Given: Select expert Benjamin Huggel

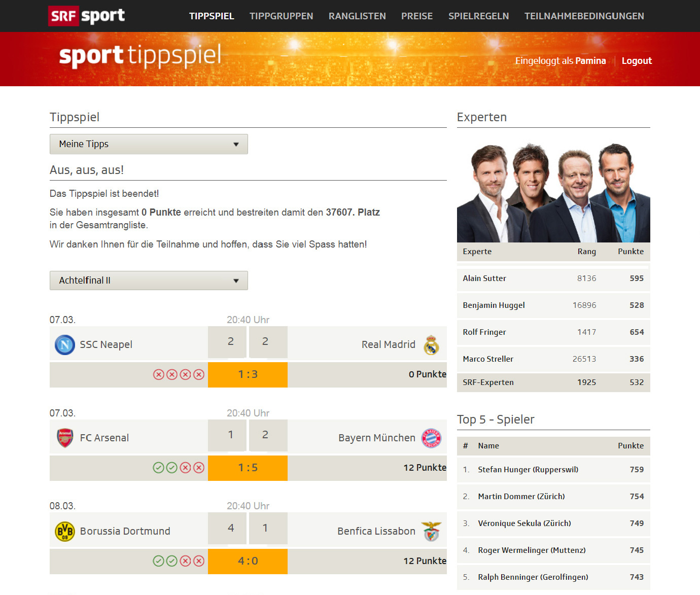Looking at the screenshot, I should click(494, 305).
